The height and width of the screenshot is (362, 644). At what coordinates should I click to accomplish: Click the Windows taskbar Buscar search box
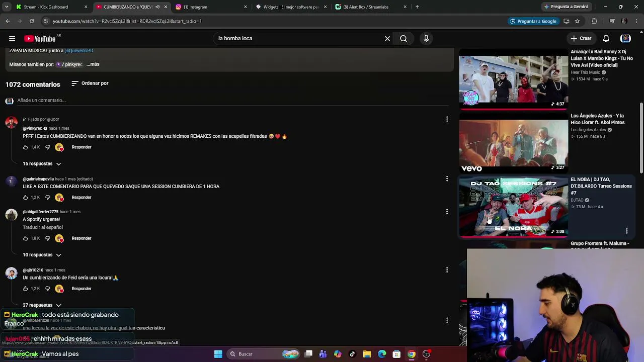click(x=263, y=354)
